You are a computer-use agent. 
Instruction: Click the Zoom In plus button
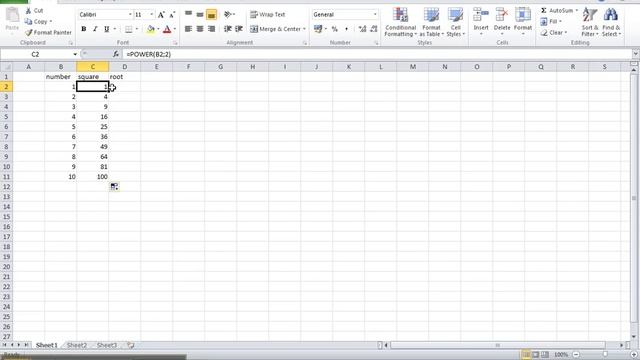[x=634, y=355]
